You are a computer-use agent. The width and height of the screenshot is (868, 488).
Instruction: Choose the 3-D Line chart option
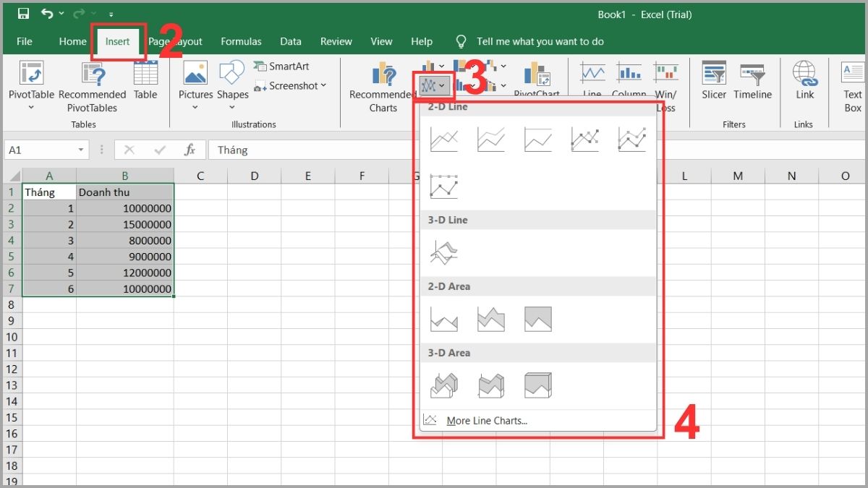pos(443,252)
